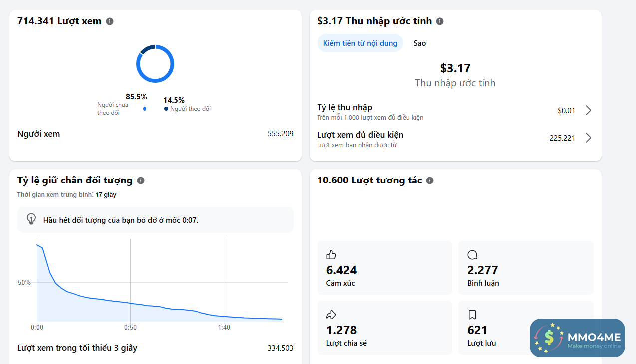
Task: Click Người theo dõi dark blue legend dot
Action: 166,109
